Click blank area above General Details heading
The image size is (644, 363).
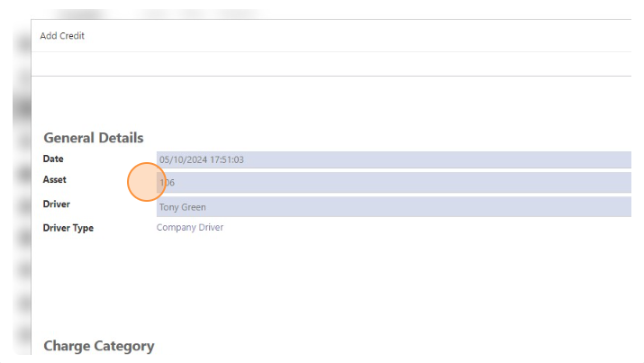[324, 104]
